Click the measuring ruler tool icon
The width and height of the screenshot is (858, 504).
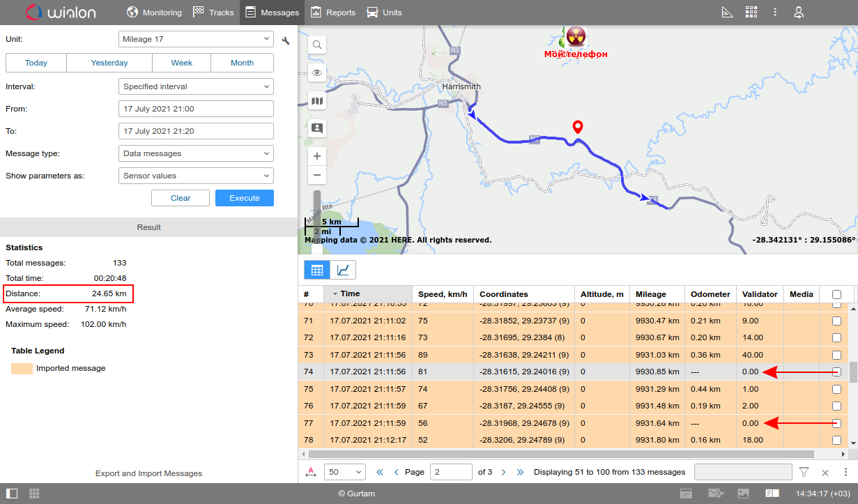click(x=727, y=13)
